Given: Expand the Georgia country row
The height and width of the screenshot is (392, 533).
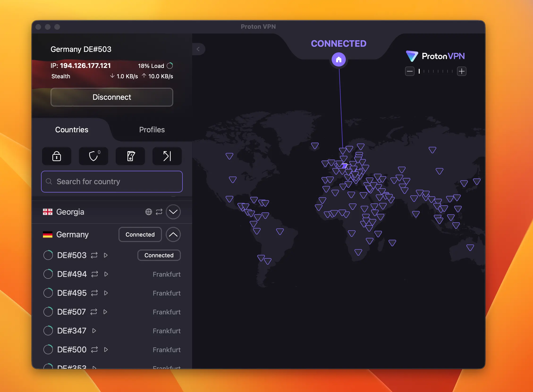Looking at the screenshot, I should tap(173, 212).
